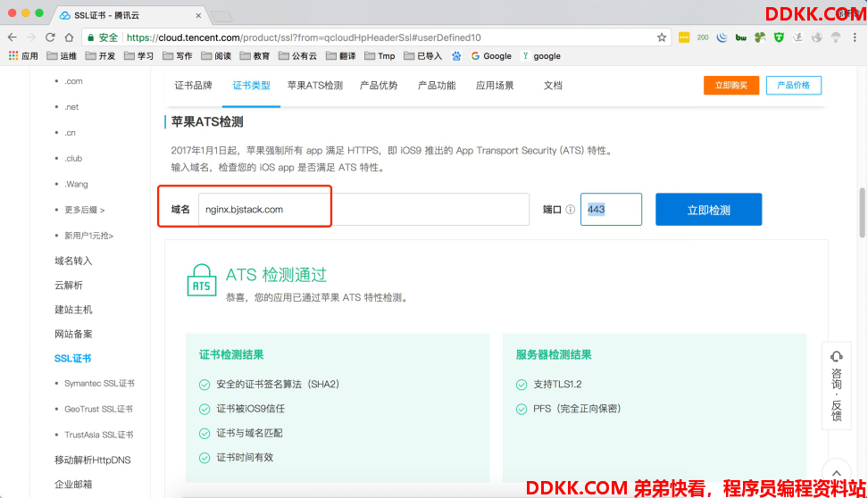This screenshot has height=498, width=868.
Task: Switch to the 苹果ATS检测 tab
Action: pos(315,85)
